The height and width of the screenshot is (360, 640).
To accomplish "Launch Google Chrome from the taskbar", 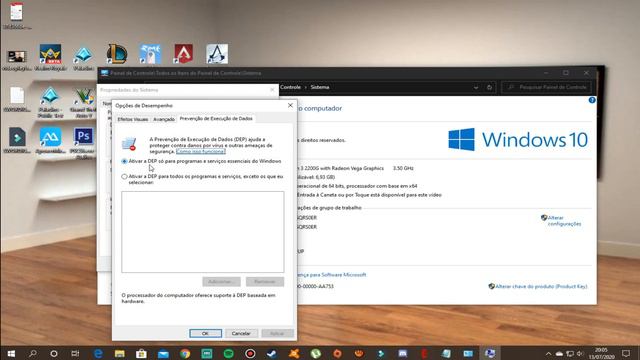I will [x=185, y=353].
